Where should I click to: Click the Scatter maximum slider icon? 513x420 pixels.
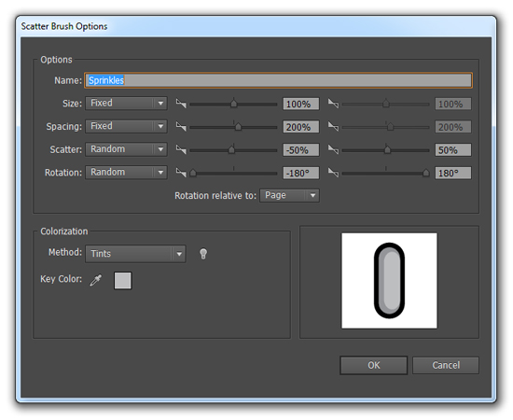tap(333, 149)
